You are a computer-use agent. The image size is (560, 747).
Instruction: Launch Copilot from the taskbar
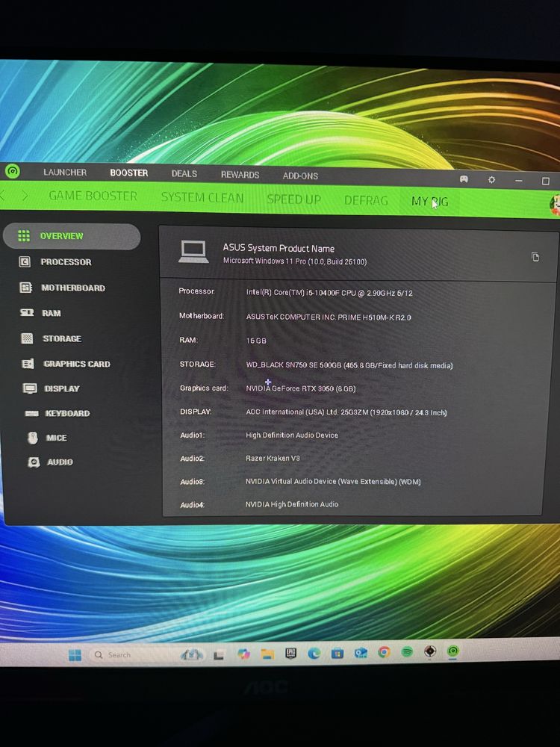click(x=243, y=654)
